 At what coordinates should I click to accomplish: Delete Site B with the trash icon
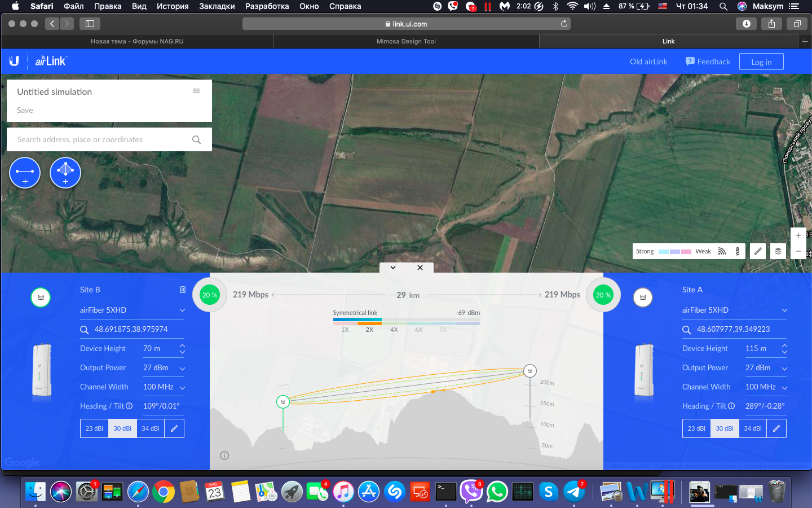pos(183,290)
